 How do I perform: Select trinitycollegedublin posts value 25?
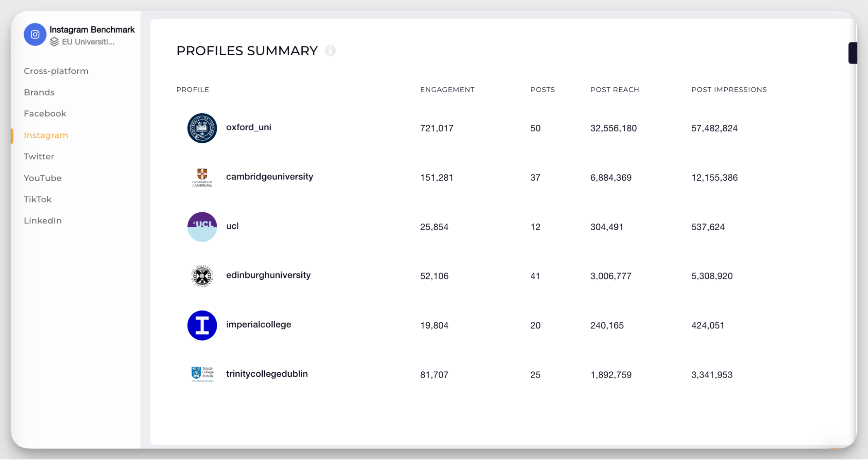[535, 374]
